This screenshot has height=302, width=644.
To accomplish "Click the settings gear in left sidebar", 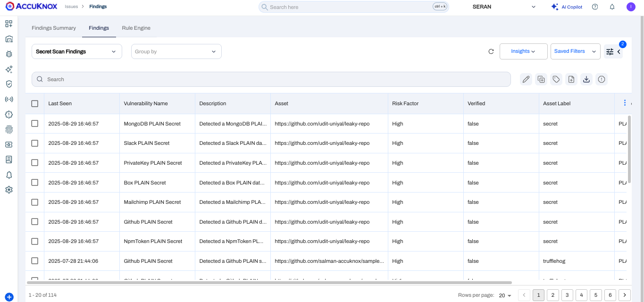I will point(9,190).
